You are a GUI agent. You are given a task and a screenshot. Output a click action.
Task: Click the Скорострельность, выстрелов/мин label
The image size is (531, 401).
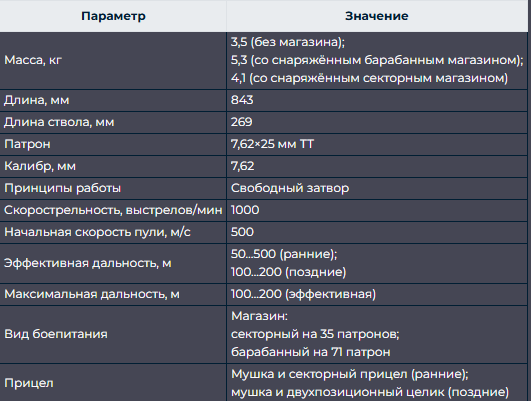(113, 210)
